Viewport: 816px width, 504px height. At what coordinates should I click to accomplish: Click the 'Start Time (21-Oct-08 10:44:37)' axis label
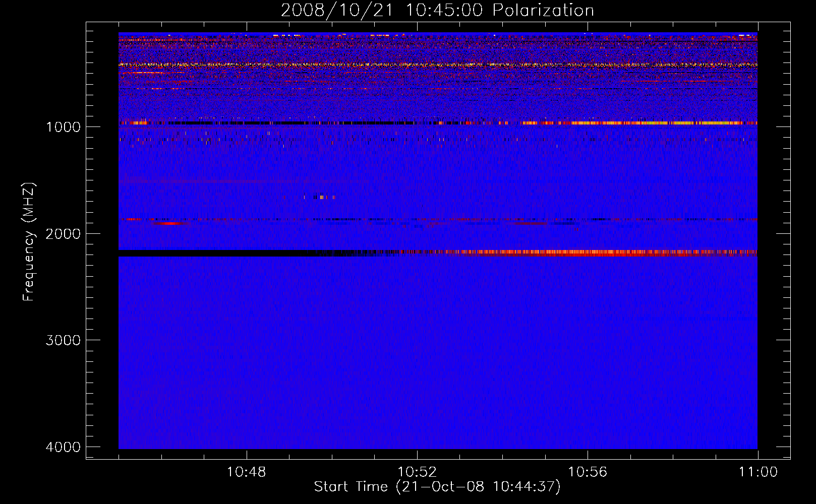437,487
